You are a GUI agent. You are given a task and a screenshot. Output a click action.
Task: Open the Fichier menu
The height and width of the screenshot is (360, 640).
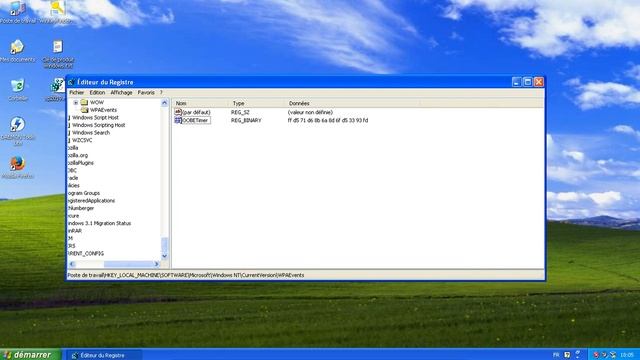(76, 93)
